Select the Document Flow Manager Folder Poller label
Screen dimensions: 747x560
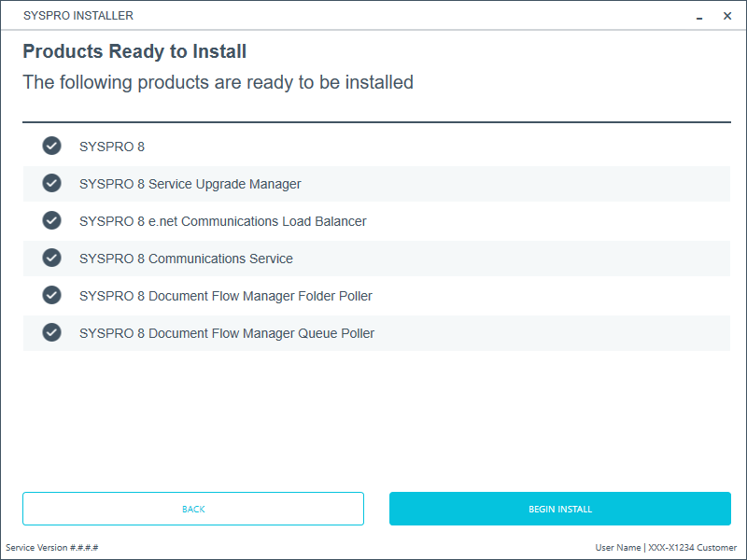pos(225,296)
